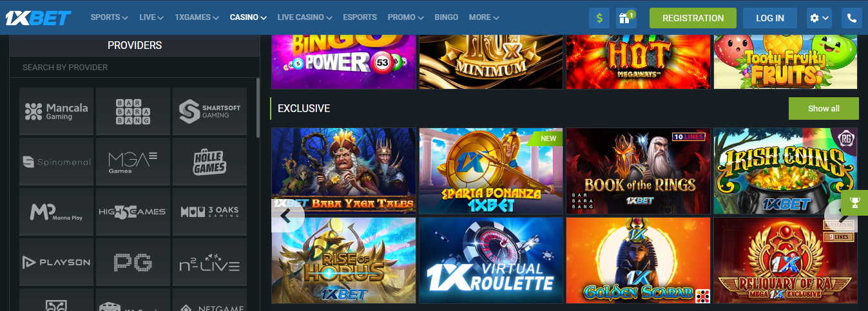Click the 1XBET logo

39,18
